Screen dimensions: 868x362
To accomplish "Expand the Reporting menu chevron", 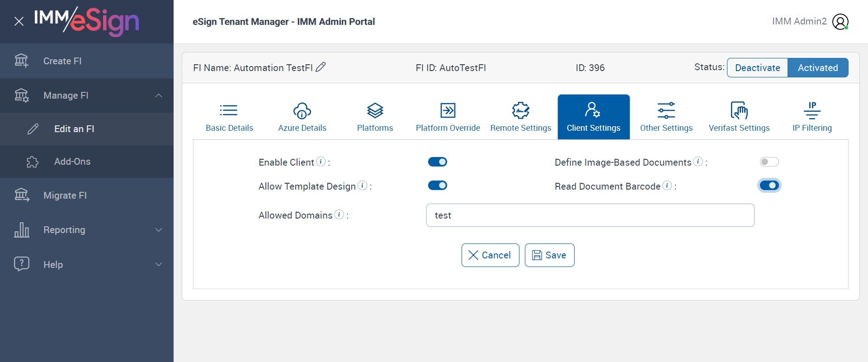I will [159, 230].
